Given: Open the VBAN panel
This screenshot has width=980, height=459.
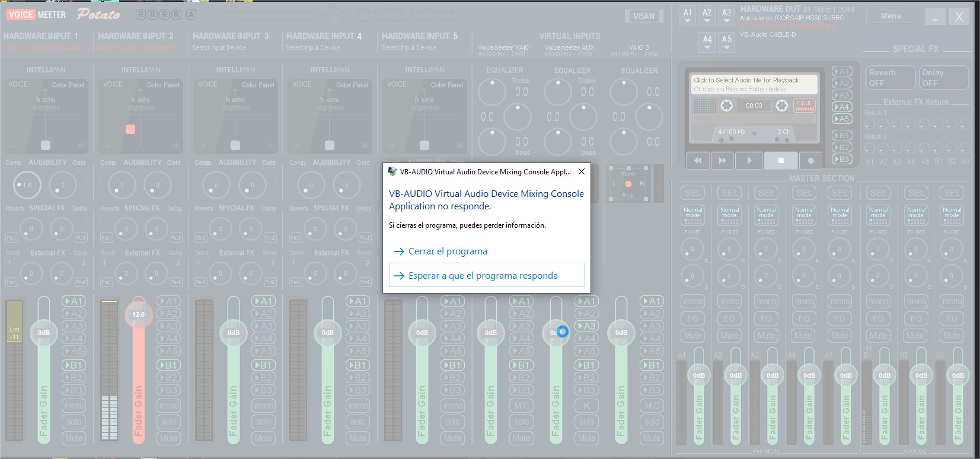Looking at the screenshot, I should (644, 16).
